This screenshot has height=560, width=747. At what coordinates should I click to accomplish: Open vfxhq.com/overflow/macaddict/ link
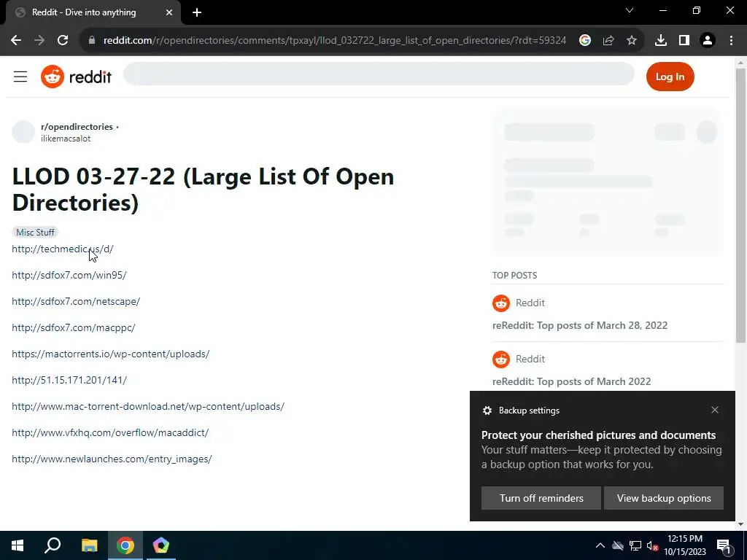click(110, 432)
